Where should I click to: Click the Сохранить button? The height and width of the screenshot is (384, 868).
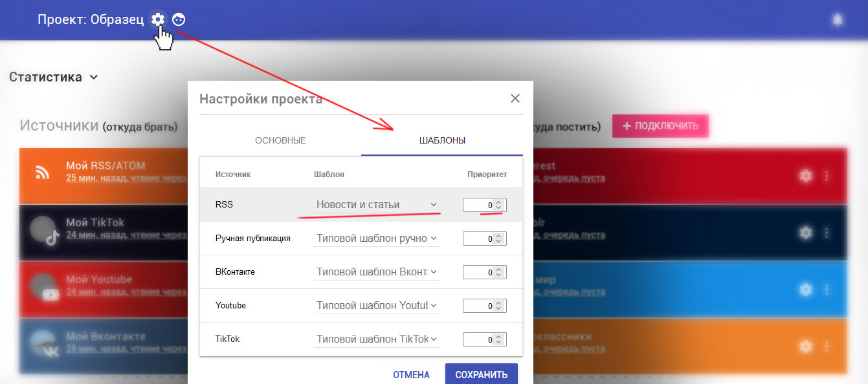click(x=481, y=374)
